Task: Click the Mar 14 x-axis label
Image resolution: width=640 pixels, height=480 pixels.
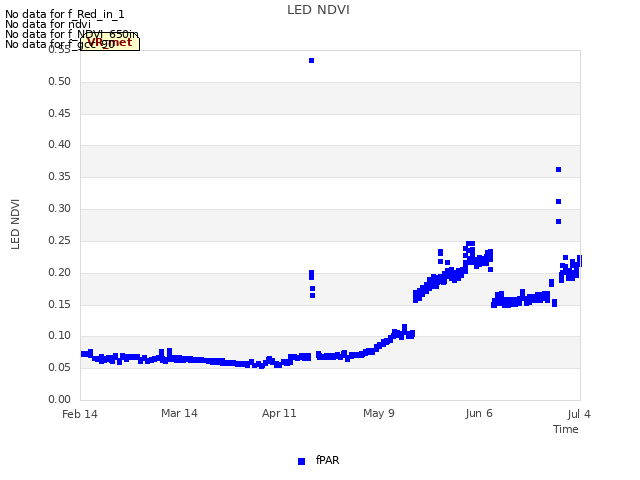Action: coord(179,413)
